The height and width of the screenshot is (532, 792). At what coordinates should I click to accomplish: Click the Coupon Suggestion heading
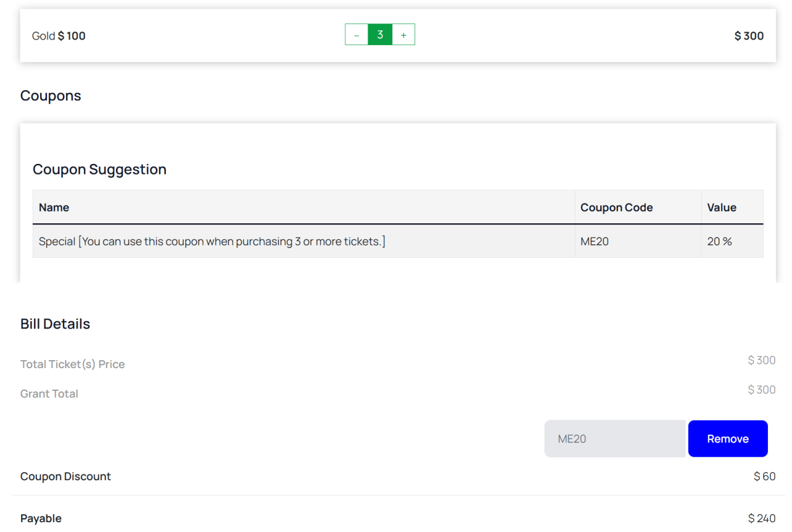(100, 169)
